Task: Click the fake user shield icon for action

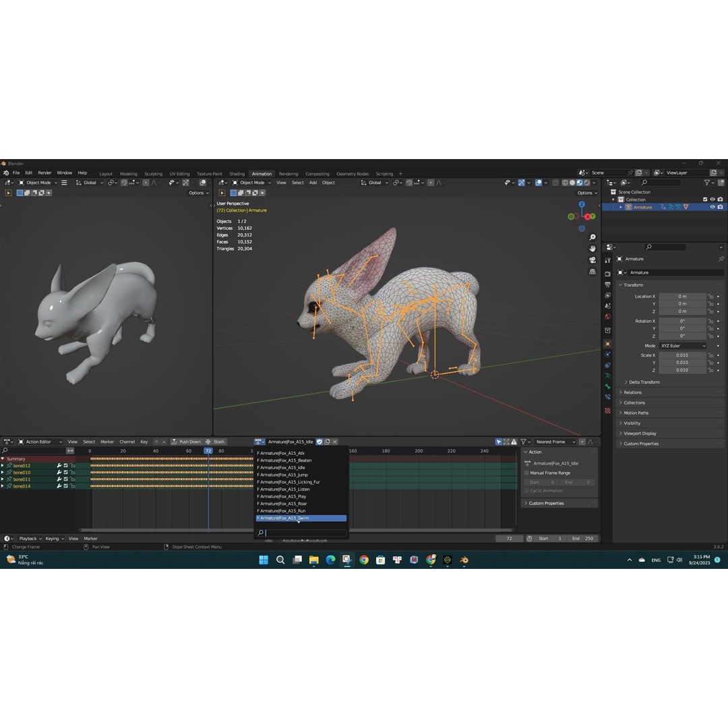Action: (x=320, y=442)
